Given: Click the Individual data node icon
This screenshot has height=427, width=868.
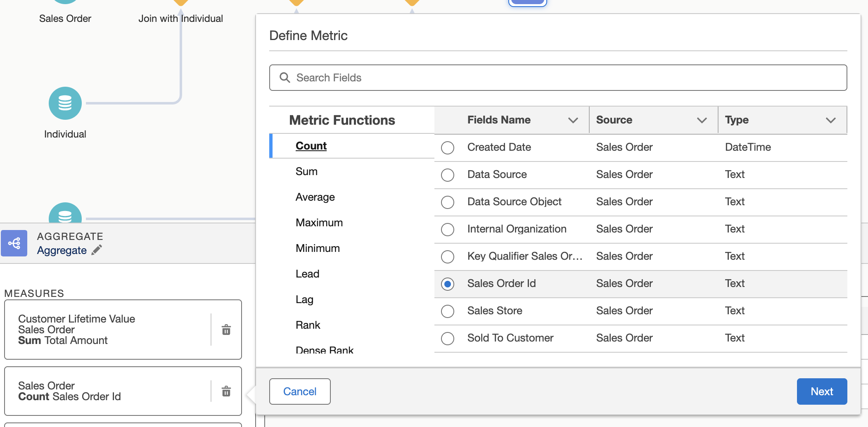Looking at the screenshot, I should [x=65, y=103].
